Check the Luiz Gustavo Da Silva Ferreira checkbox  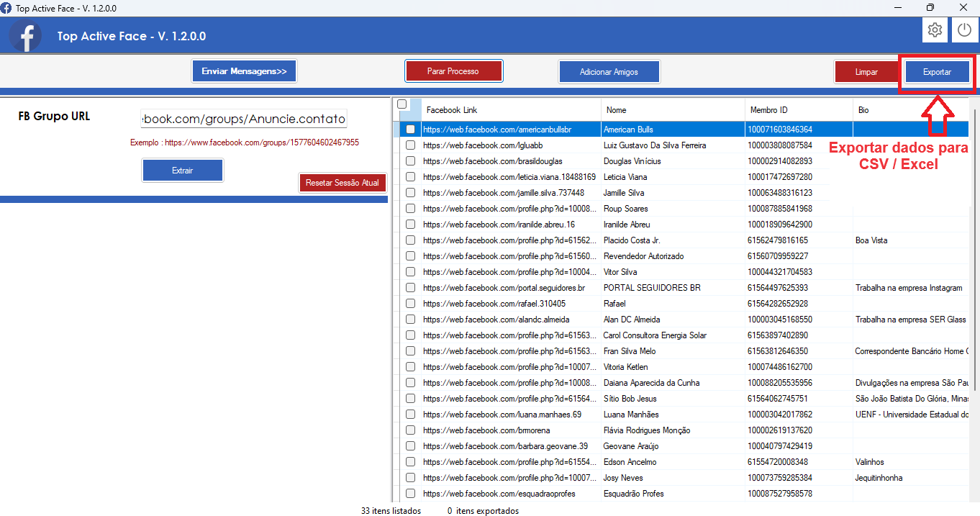410,145
